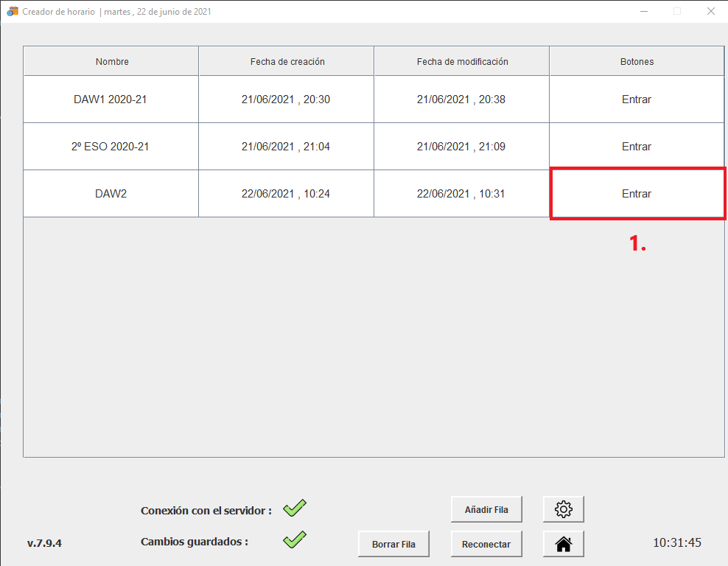Select the DAW2 name cell
Viewport: 728px width, 566px height.
click(x=111, y=194)
